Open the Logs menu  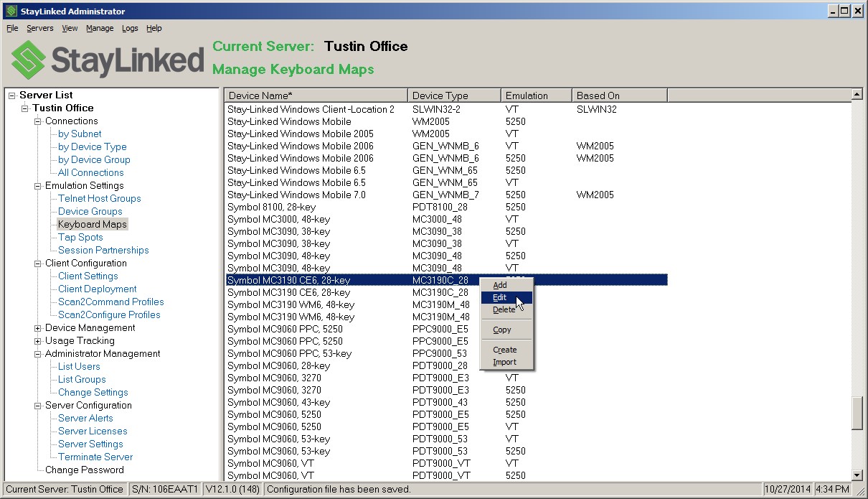130,28
